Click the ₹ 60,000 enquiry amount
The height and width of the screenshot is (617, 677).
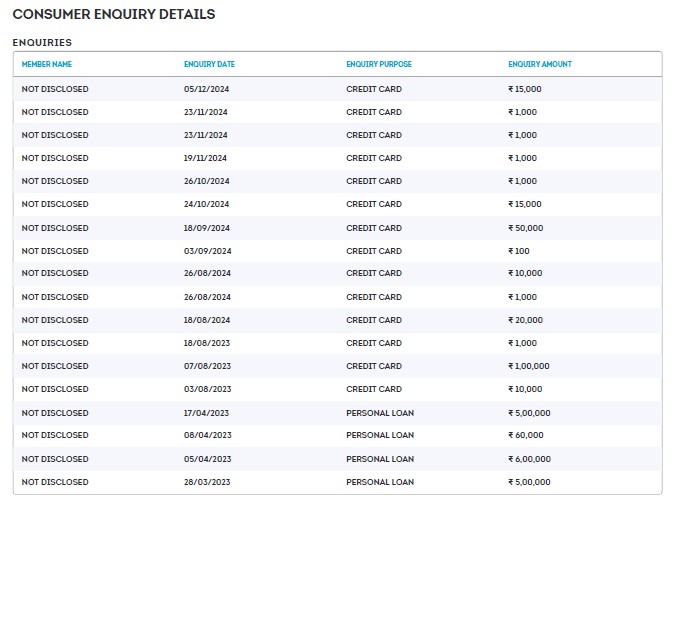[x=525, y=435]
